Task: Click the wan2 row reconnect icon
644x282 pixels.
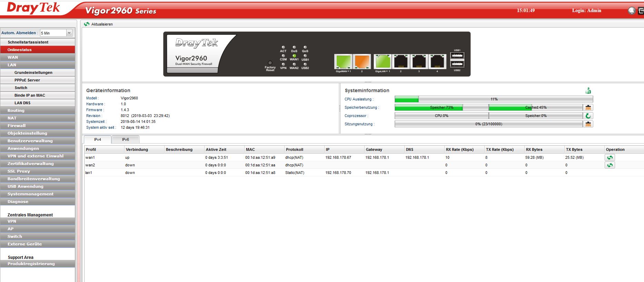Action: pyautogui.click(x=610, y=165)
